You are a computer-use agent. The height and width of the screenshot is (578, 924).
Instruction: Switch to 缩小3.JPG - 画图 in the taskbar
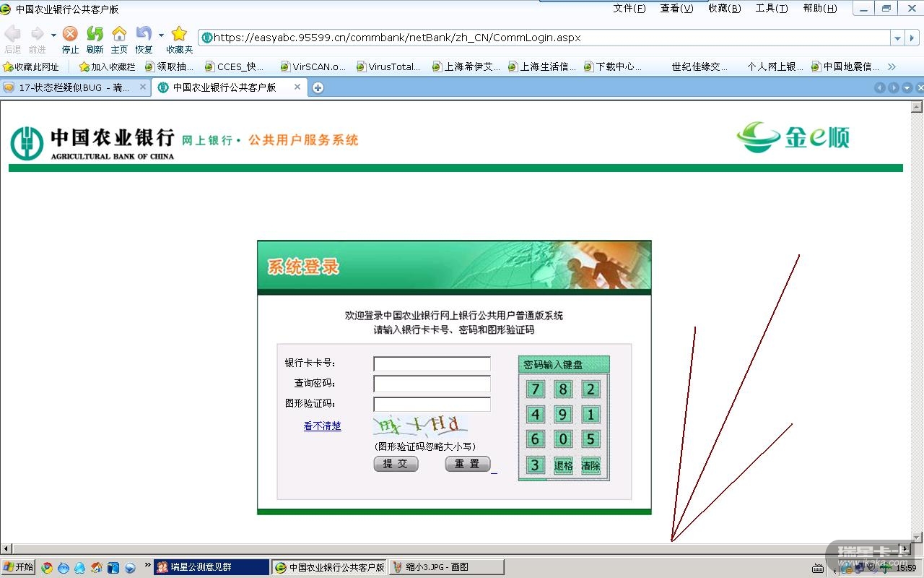click(446, 567)
